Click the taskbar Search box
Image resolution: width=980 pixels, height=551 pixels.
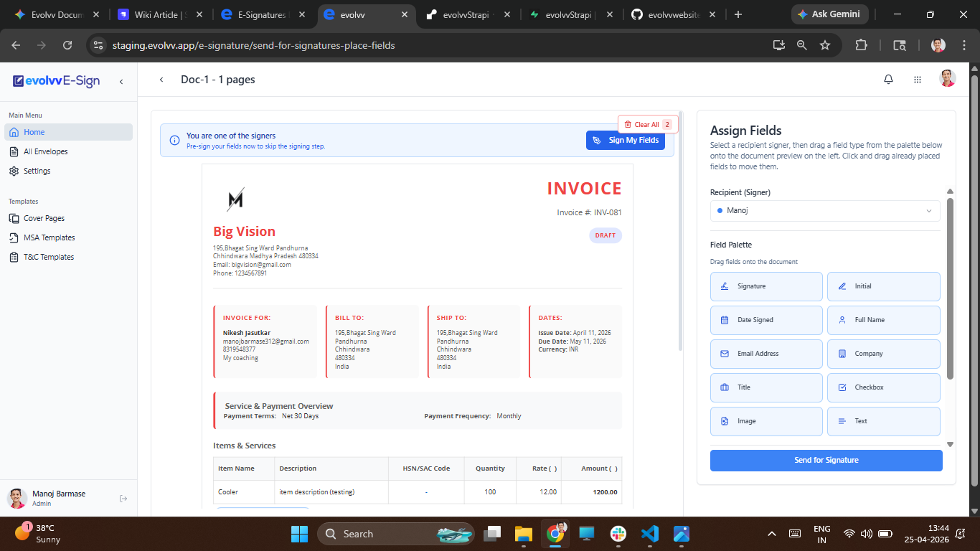396,534
